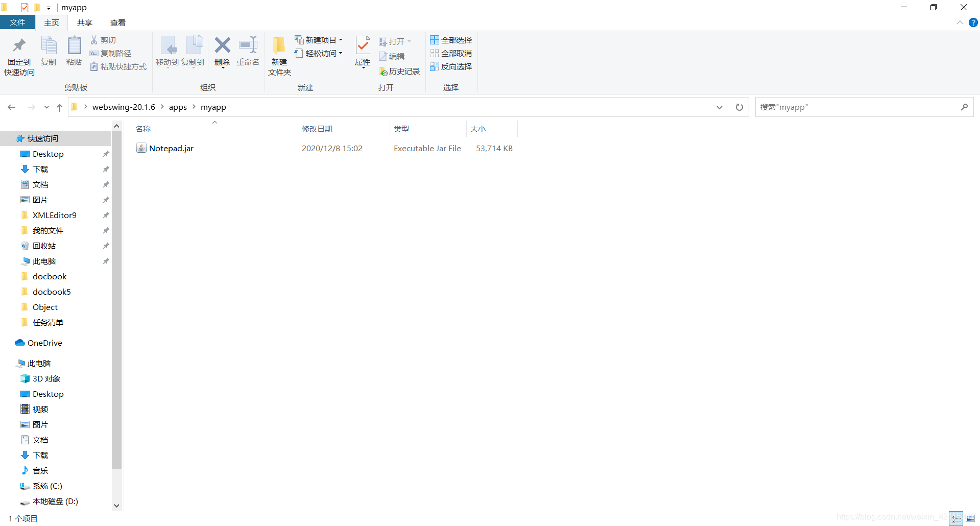Switch to the View (查看) tab

tap(118, 22)
